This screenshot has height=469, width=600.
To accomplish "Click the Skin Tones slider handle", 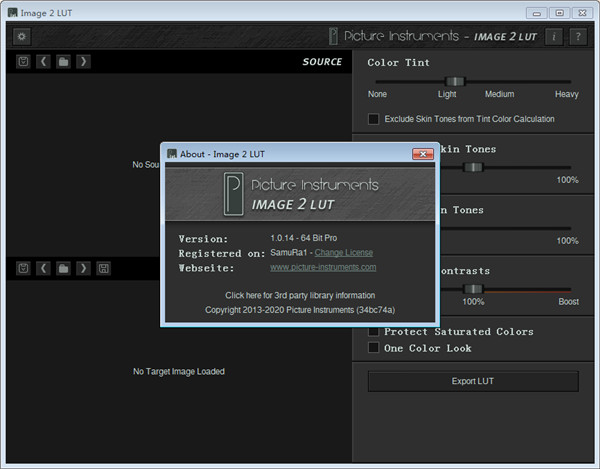I will (x=473, y=167).
